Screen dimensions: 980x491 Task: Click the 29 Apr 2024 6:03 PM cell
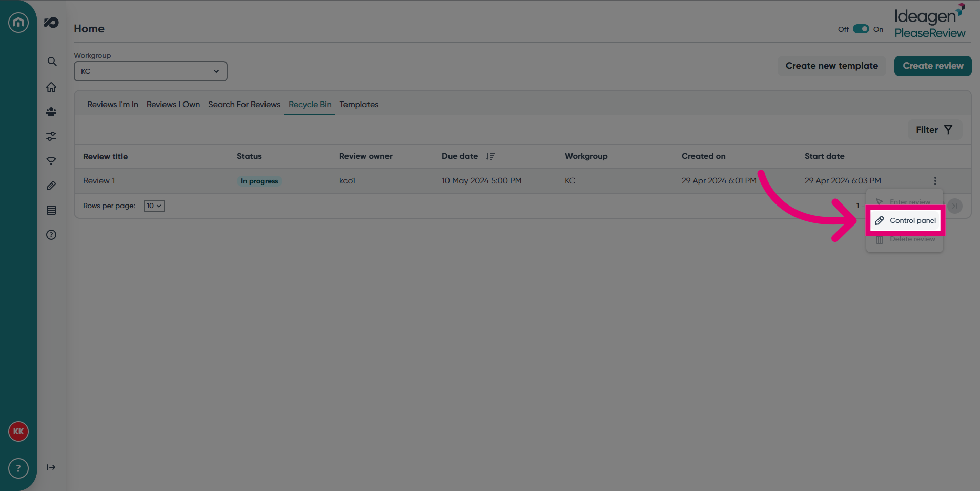(843, 181)
